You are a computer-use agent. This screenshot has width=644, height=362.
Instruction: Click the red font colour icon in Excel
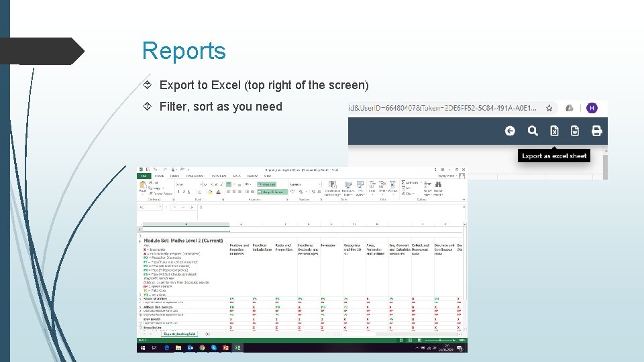[218, 192]
